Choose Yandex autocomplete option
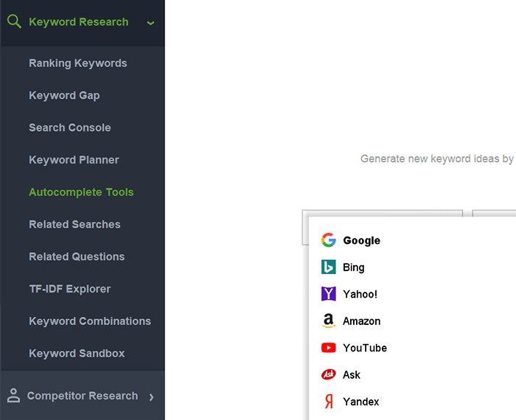 coord(361,402)
